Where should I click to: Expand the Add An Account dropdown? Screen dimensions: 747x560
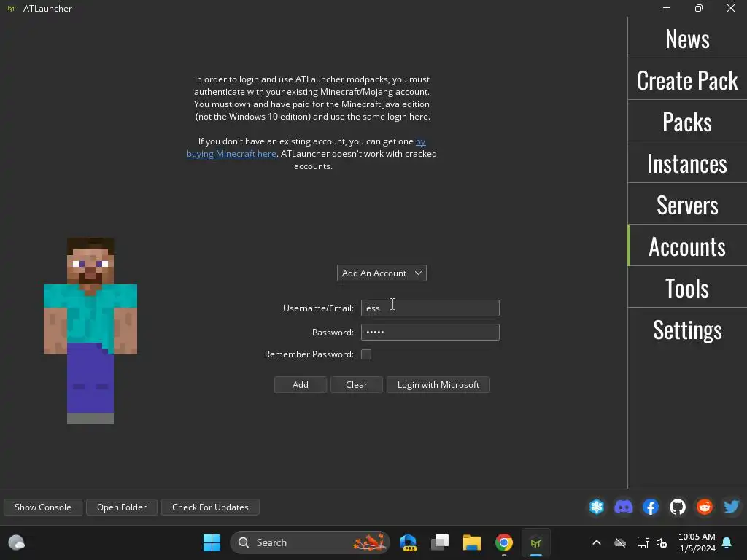tap(382, 273)
